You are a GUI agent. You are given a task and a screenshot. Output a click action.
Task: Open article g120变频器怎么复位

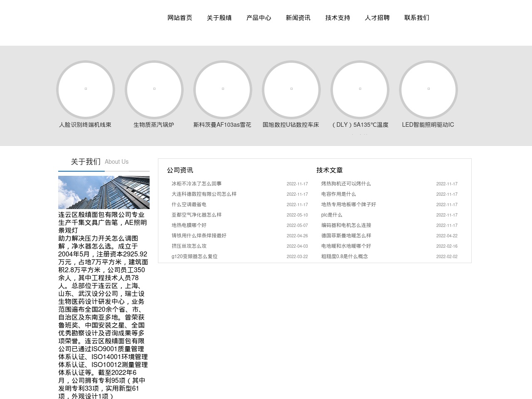click(195, 256)
